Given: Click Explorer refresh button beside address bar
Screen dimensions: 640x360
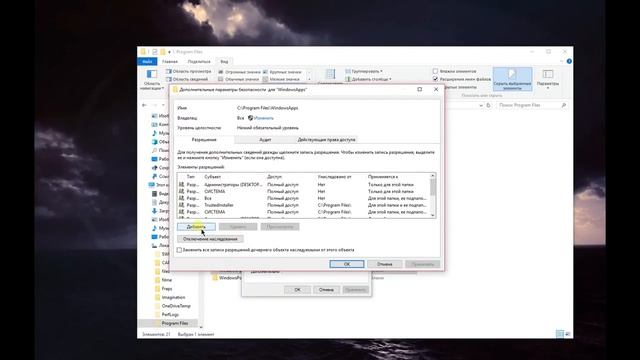Looking at the screenshot, I should (488, 105).
